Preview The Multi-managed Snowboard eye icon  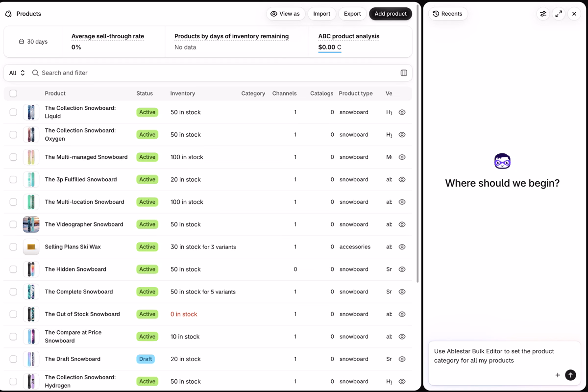click(402, 157)
